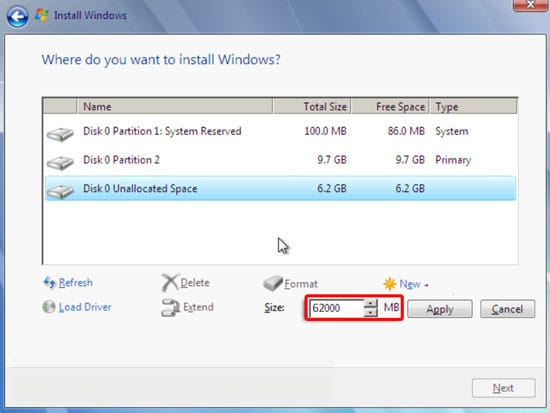Click the Delete X icon
The width and height of the screenshot is (550, 413).
tap(170, 282)
